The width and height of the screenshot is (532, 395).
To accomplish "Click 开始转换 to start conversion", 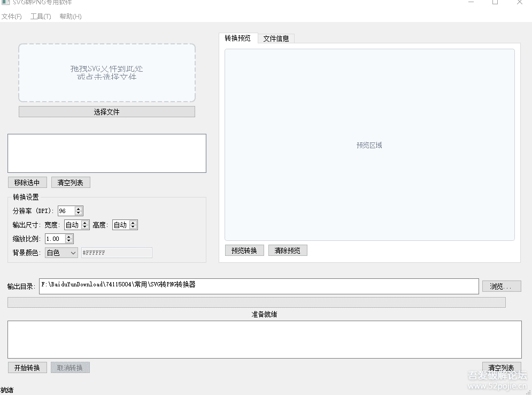I will coord(27,367).
